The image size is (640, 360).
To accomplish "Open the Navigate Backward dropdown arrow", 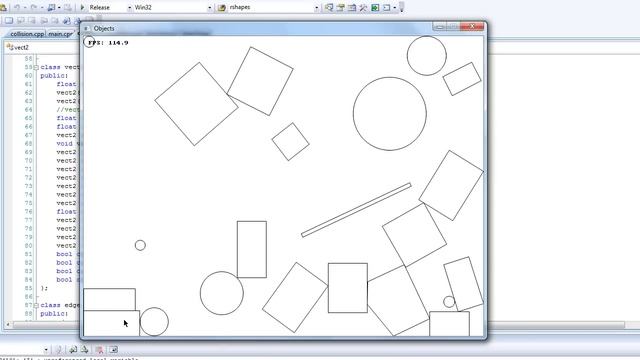I will tap(59, 7).
